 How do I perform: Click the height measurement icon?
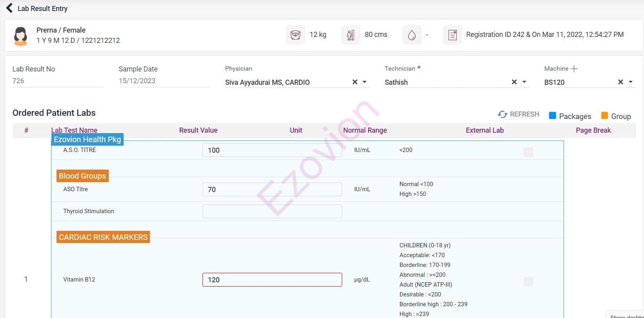(350, 35)
